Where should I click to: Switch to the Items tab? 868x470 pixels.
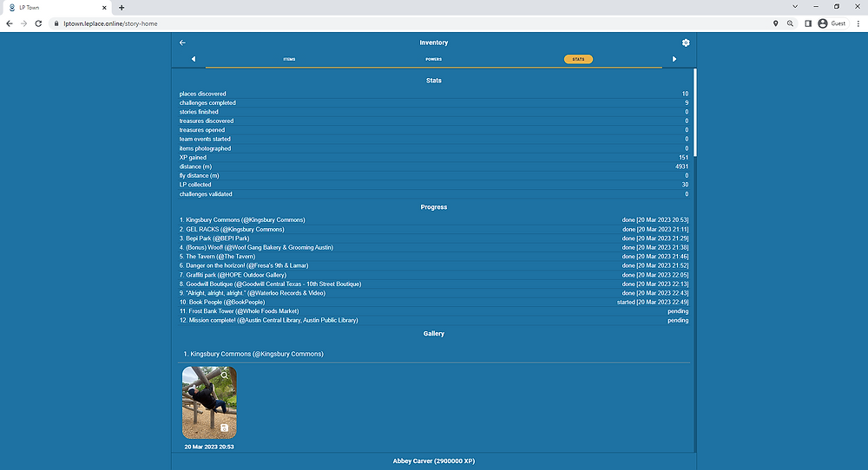coord(290,59)
